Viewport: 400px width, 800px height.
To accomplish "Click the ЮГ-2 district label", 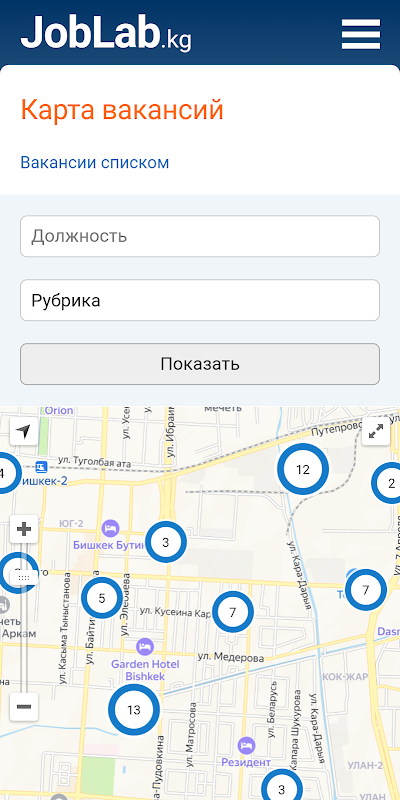I will 71,523.
